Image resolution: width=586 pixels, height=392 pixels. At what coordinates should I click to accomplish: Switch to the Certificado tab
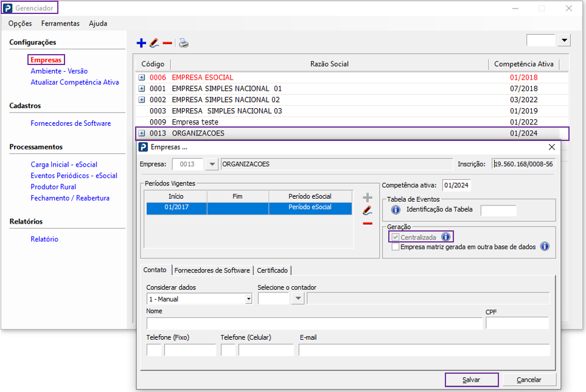(273, 270)
